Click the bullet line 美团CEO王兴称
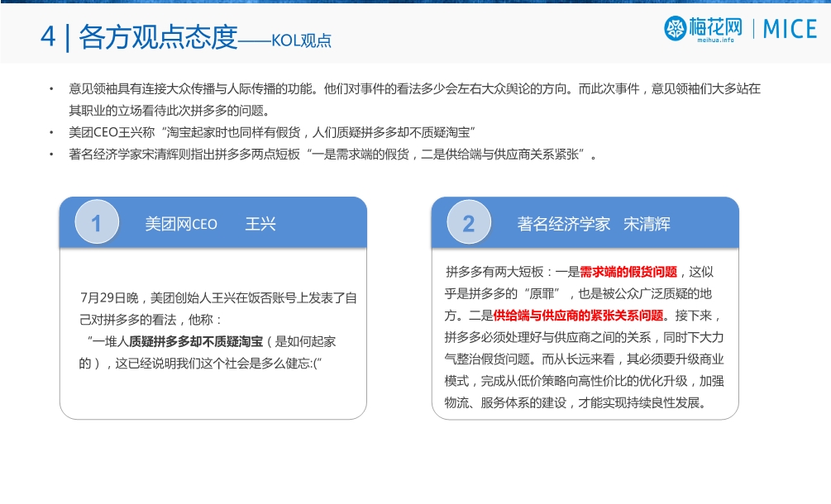 coord(272,132)
